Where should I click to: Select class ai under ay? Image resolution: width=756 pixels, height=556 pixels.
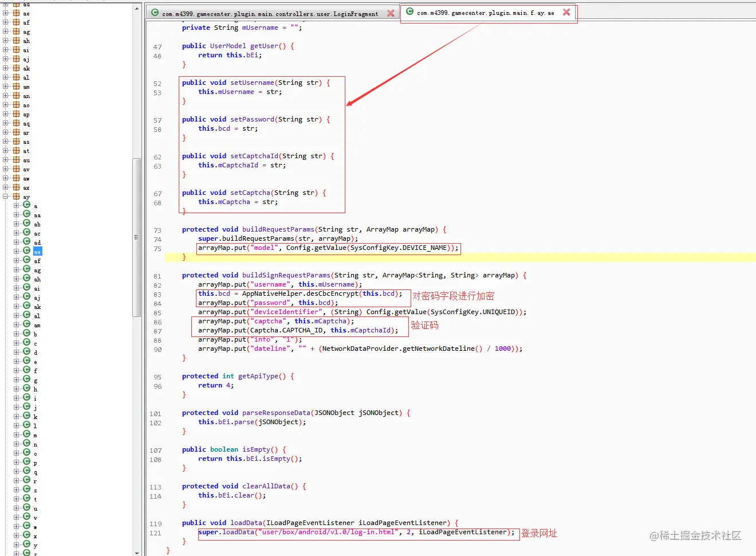coord(37,288)
